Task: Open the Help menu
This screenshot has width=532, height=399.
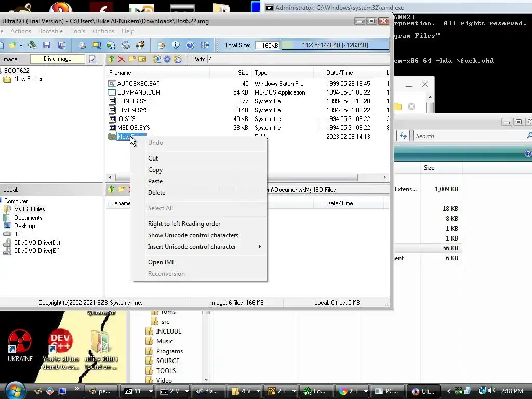Action: tap(128, 31)
